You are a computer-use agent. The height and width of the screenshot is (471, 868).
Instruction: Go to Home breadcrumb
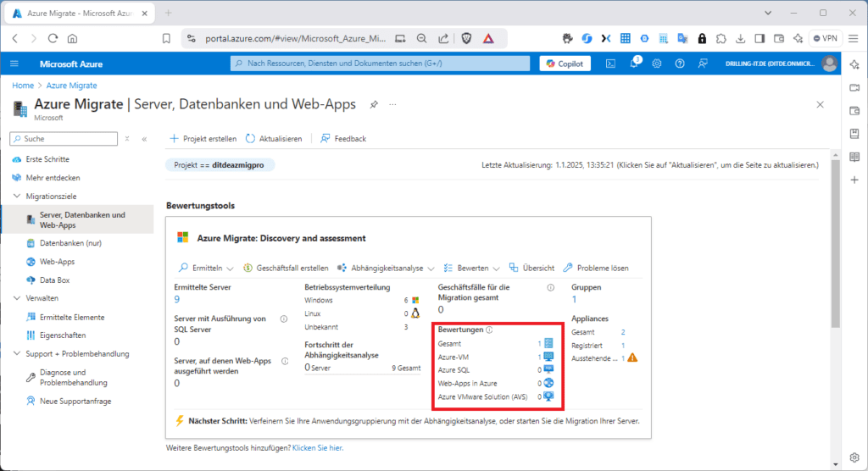pyautogui.click(x=23, y=86)
